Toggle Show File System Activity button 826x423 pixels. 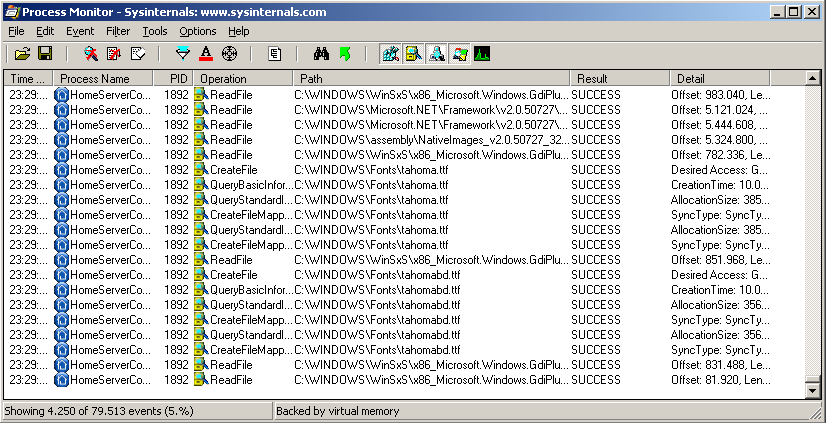pos(413,53)
